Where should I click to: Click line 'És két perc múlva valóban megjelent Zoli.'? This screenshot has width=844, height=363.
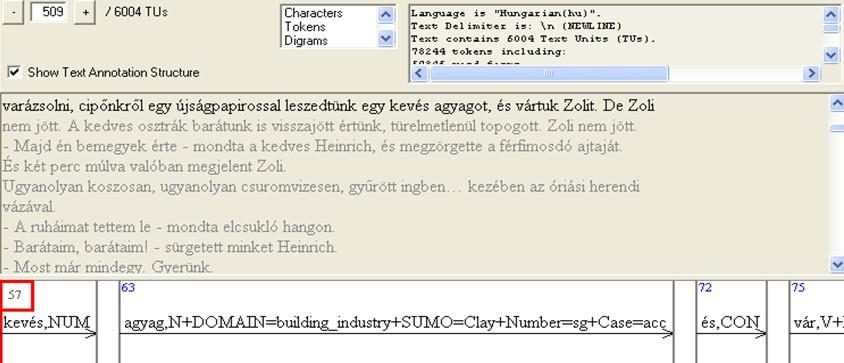point(144,167)
